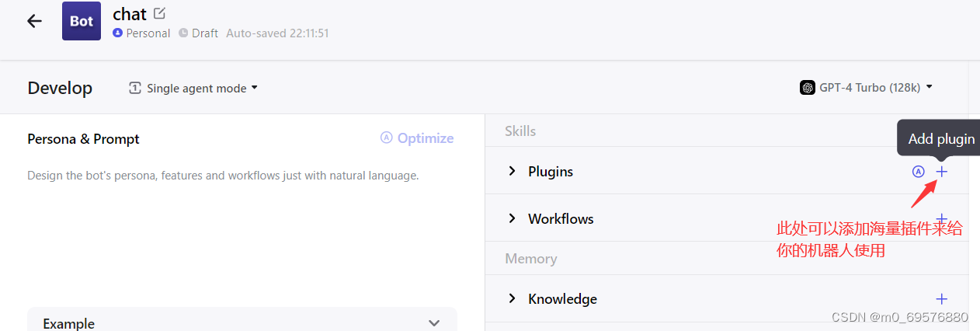Click the Optimize prompt button
The image size is (980, 331).
click(417, 138)
